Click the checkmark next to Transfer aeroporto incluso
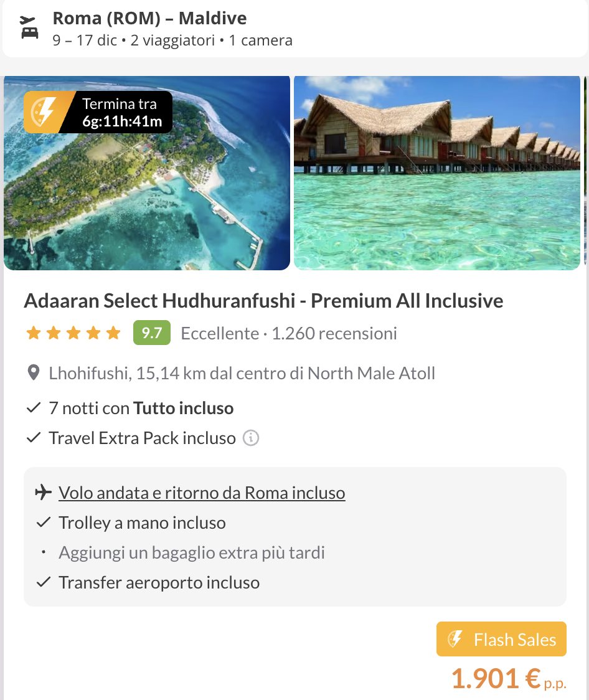Viewport: 589px width, 700px height. coord(44,582)
